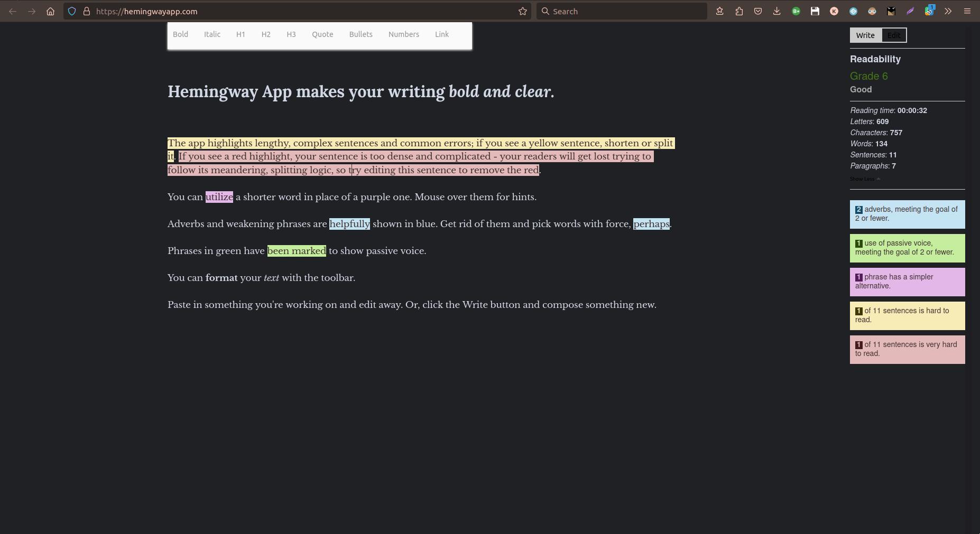
Task: Click the purple feather extension icon
Action: [x=910, y=11]
